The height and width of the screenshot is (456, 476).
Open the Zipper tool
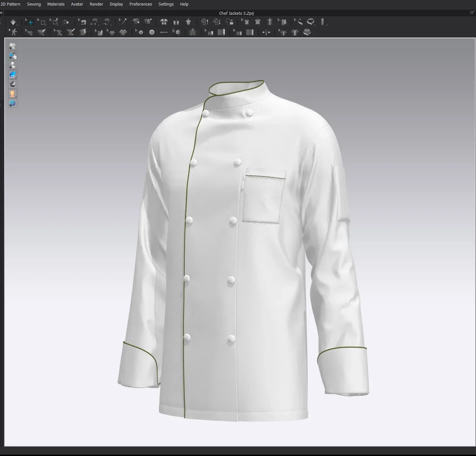[x=193, y=32]
